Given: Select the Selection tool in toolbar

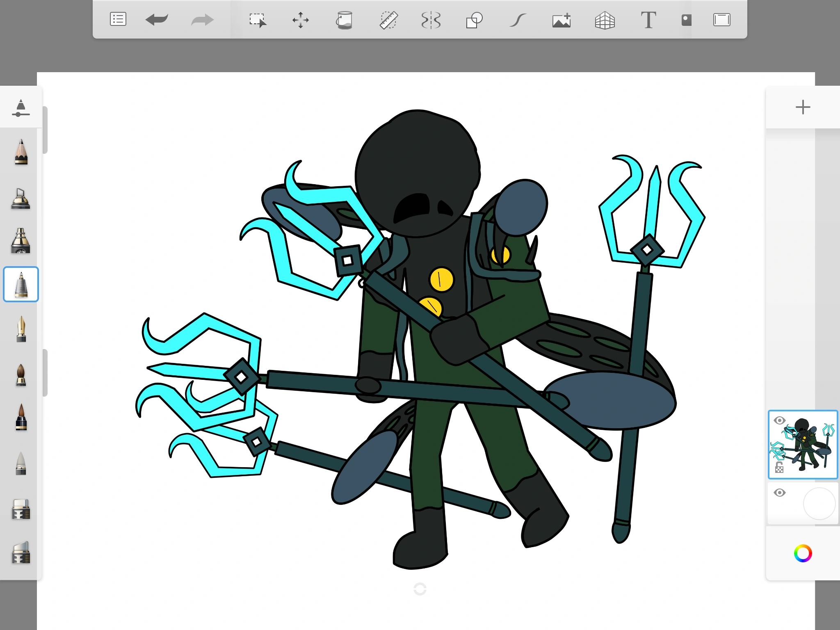Looking at the screenshot, I should pyautogui.click(x=258, y=20).
